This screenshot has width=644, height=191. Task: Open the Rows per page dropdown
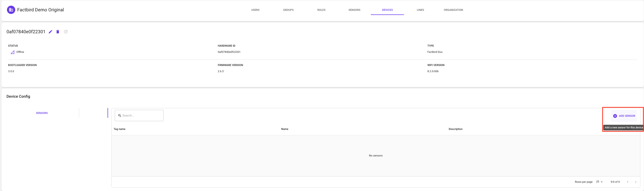tap(599, 182)
